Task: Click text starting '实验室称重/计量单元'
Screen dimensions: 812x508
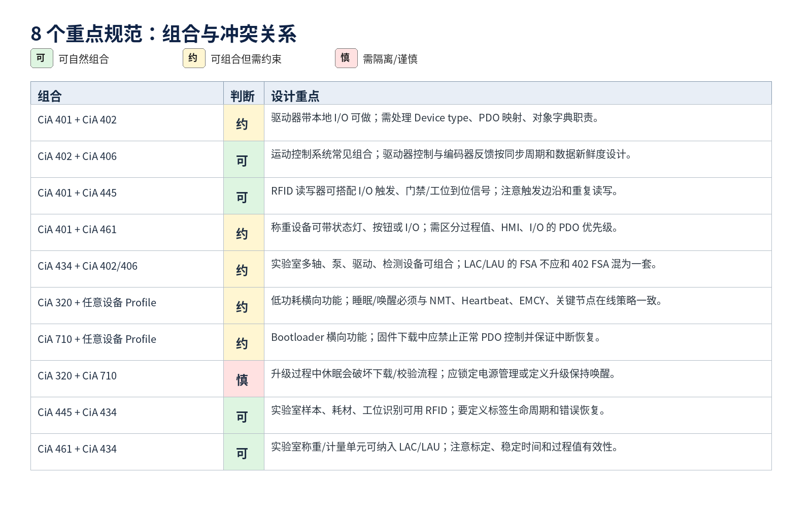Action: [445, 447]
